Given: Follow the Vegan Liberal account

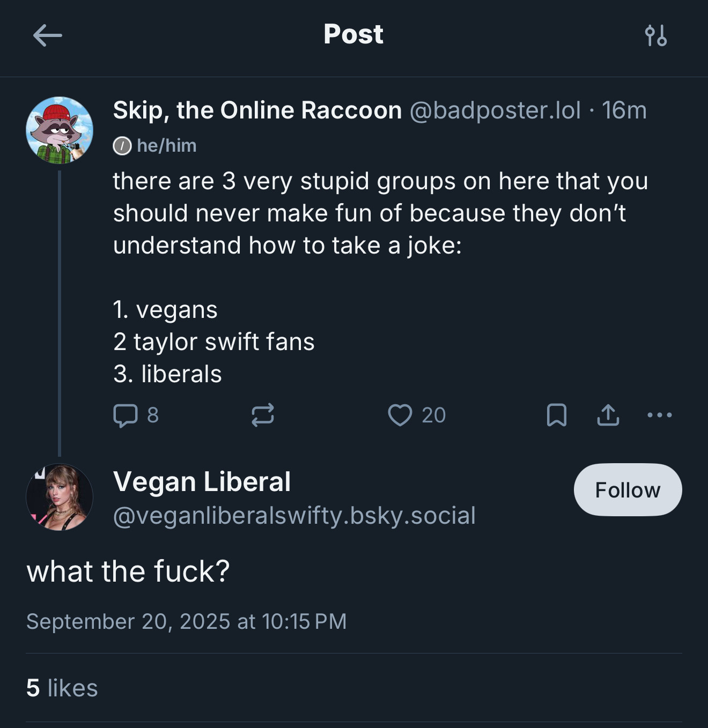Looking at the screenshot, I should coord(628,490).
